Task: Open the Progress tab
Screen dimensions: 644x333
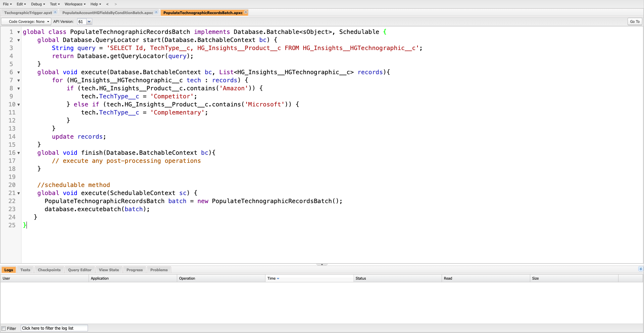Action: click(135, 270)
